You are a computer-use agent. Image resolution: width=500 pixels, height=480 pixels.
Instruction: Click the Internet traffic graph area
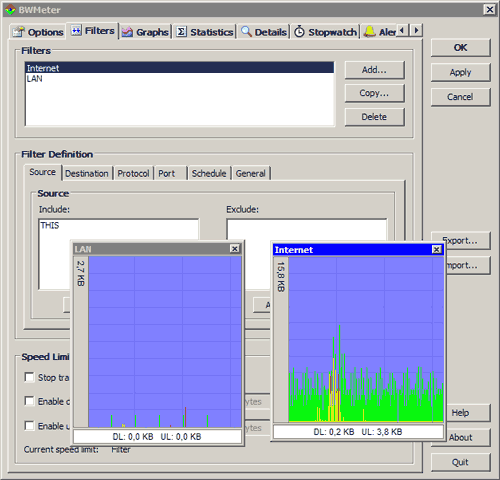click(366, 339)
